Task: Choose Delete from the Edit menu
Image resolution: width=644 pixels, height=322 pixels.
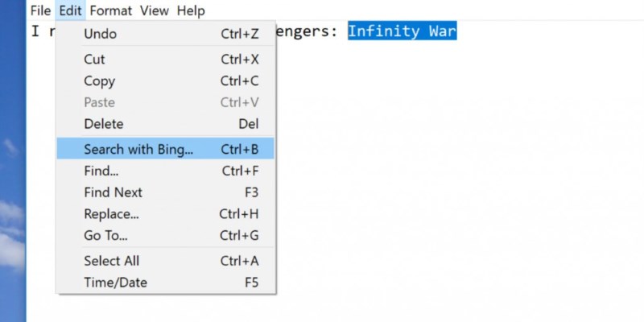Action: (103, 124)
